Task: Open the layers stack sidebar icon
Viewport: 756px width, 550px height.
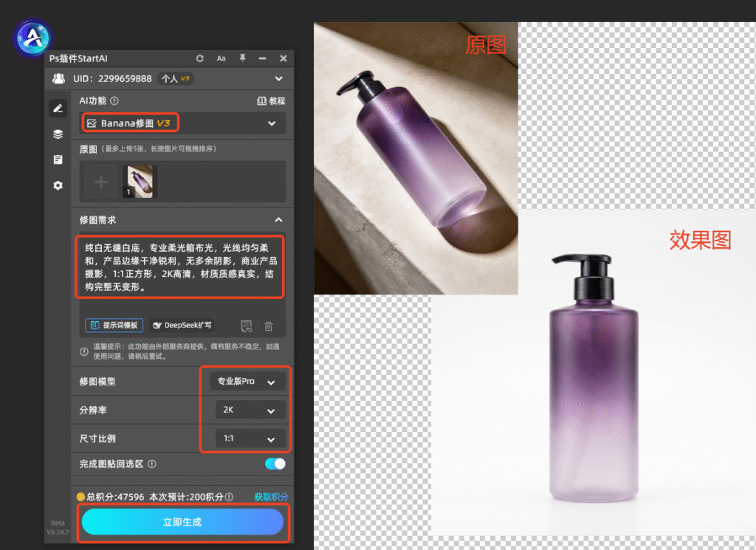Action: 58,134
